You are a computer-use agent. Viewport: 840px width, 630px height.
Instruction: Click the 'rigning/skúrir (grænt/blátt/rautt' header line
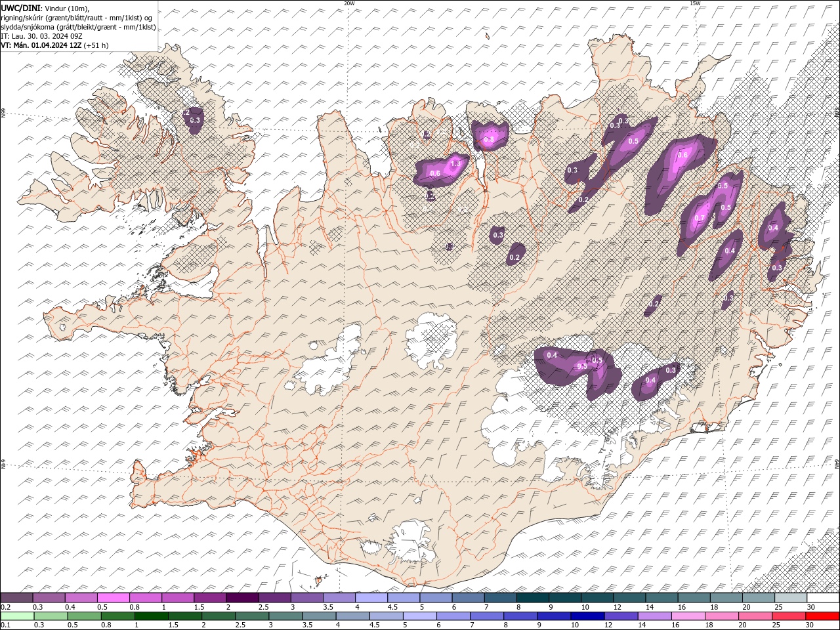[x=77, y=18]
